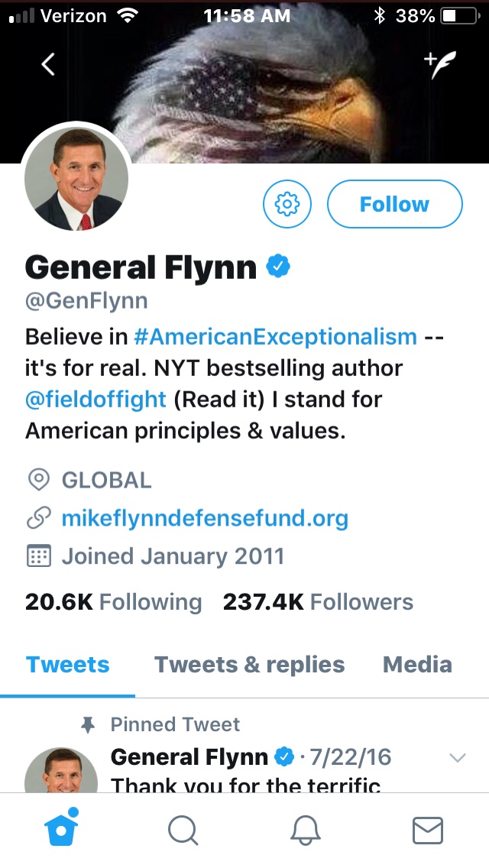489x868 pixels.
Task: View the 20.6K Following list
Action: pyautogui.click(x=113, y=602)
